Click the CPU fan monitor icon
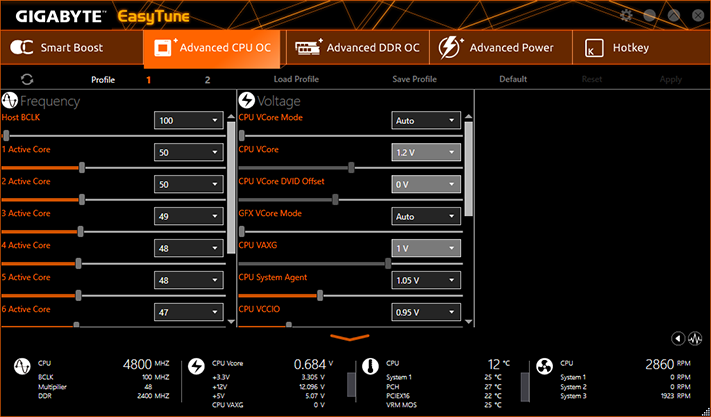Image resolution: width=711 pixels, height=417 pixels. click(x=544, y=366)
